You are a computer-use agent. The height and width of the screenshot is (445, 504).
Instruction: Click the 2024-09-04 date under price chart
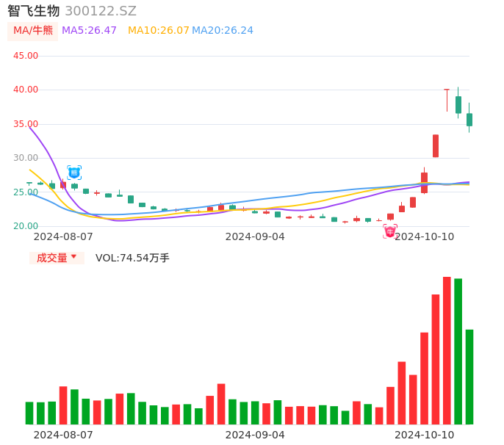[x=255, y=236]
